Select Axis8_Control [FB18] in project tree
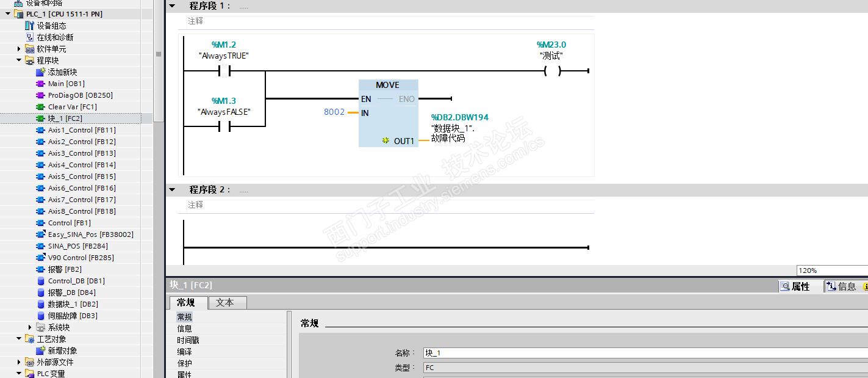This screenshot has height=378, width=868. [x=82, y=211]
